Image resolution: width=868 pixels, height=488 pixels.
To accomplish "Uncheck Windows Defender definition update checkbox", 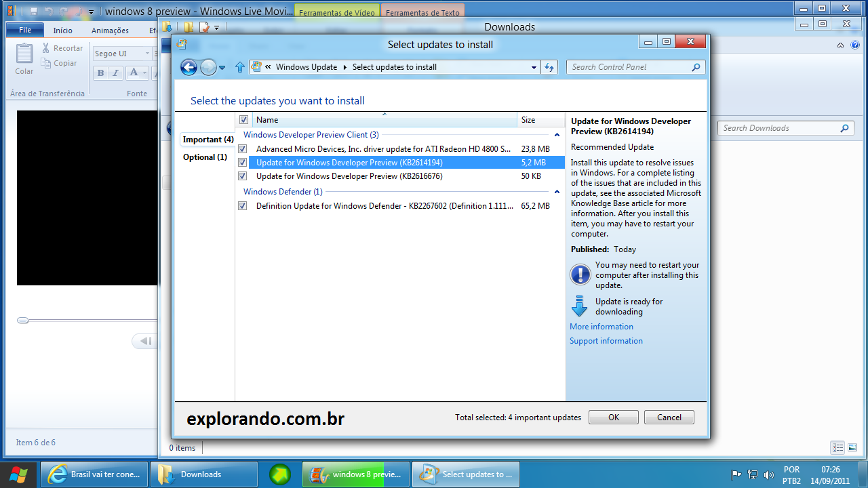I will (x=242, y=205).
